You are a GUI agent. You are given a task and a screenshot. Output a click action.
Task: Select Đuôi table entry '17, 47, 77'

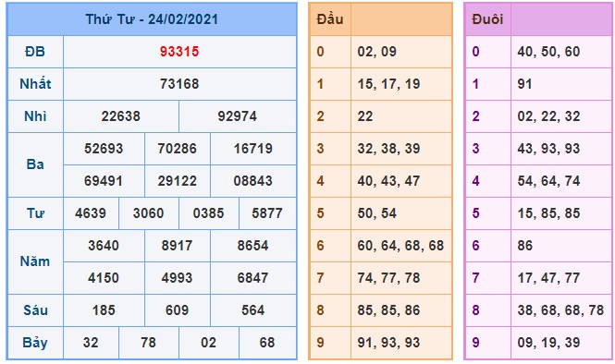[x=548, y=278]
